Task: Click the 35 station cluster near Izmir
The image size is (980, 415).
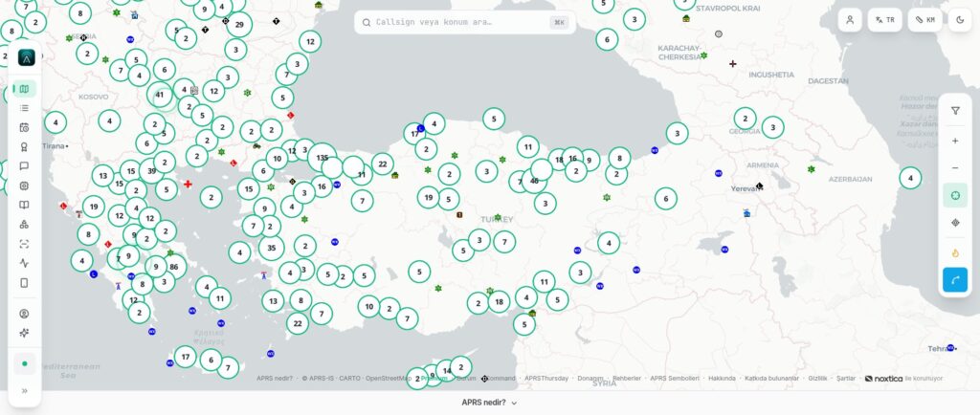Action: (271, 248)
